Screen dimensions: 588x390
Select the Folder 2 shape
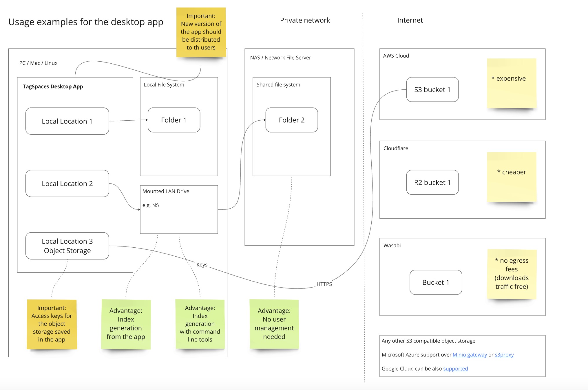(291, 120)
